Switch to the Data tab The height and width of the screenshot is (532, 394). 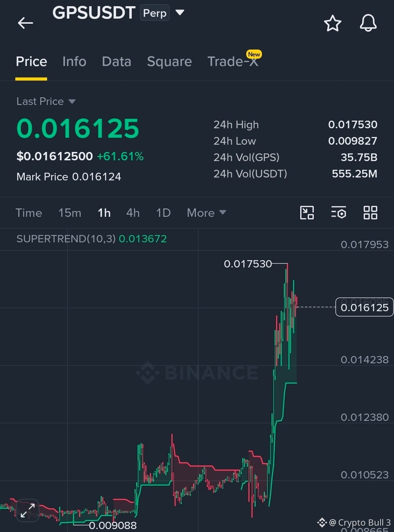[116, 61]
